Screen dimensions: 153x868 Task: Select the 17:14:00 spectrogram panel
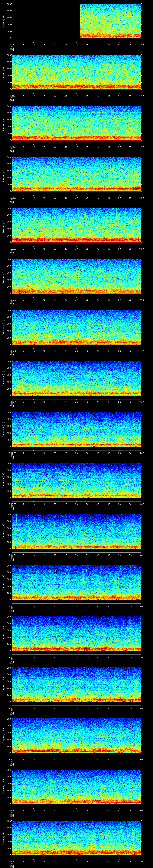tap(76, 531)
